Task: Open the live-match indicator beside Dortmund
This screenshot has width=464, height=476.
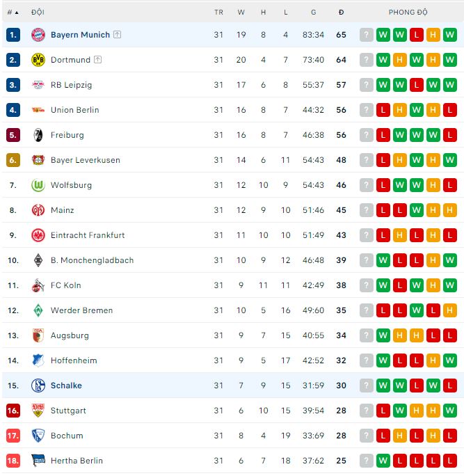Action: 97,60
